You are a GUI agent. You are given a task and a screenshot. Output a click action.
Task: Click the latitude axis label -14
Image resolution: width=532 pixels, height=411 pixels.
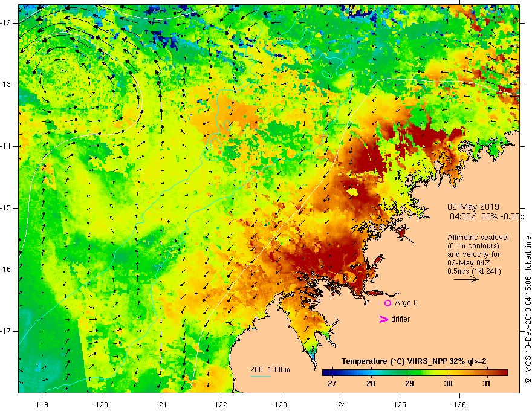click(6, 146)
